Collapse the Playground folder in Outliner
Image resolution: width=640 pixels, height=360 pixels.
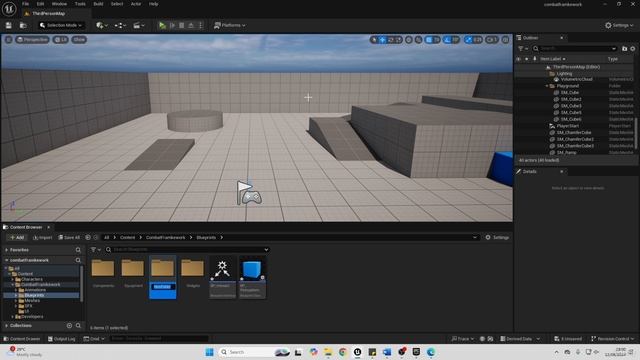[x=547, y=86]
